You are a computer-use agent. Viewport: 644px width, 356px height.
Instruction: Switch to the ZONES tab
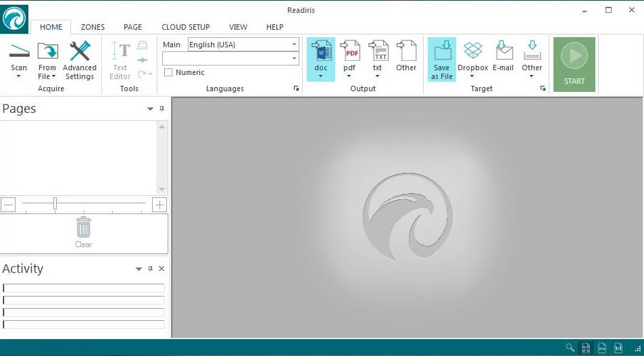93,27
